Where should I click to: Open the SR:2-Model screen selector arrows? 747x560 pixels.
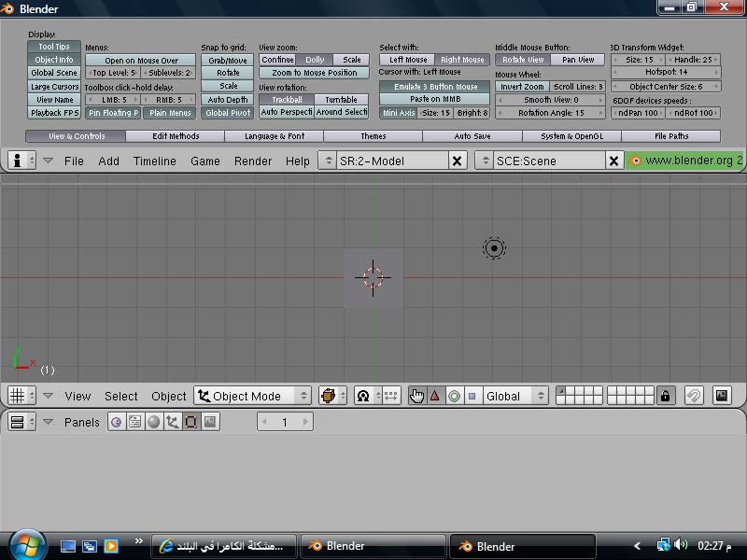click(x=328, y=161)
